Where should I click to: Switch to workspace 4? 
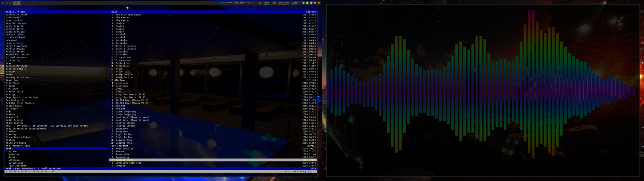pyautogui.click(x=14, y=3)
